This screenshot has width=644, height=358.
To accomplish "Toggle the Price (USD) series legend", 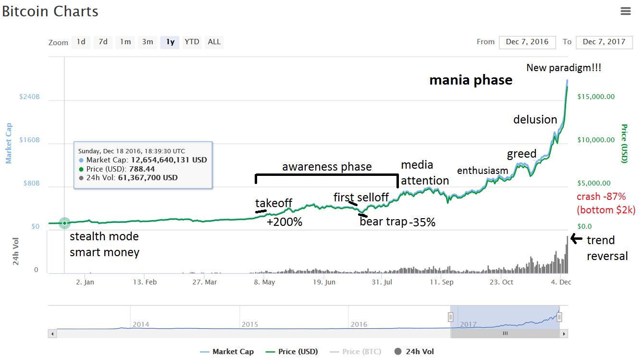I will point(292,352).
